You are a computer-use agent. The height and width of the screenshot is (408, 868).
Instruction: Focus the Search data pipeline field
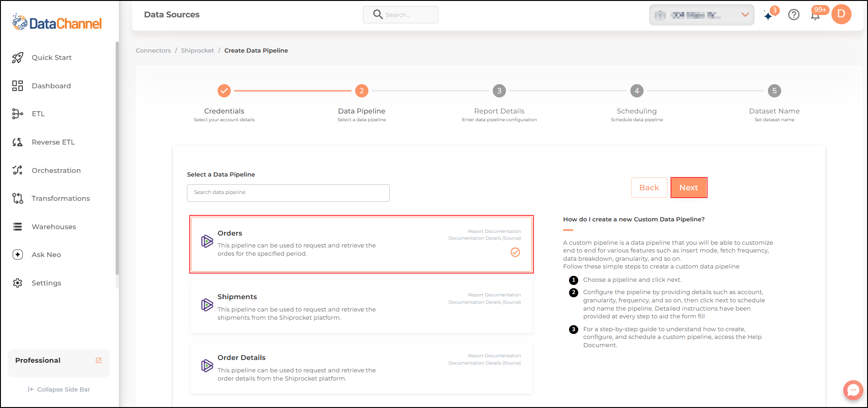(x=288, y=193)
